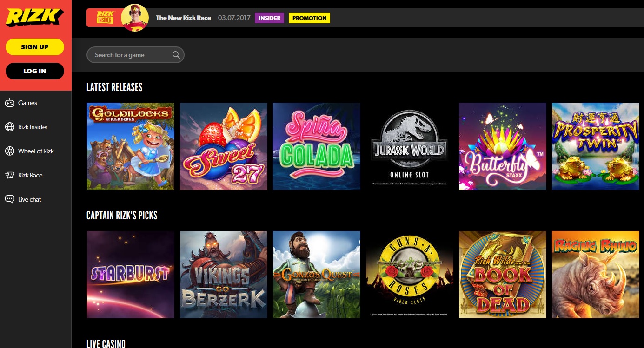Click the Rizk Insider red badge
The image size is (644, 348).
tap(106, 18)
